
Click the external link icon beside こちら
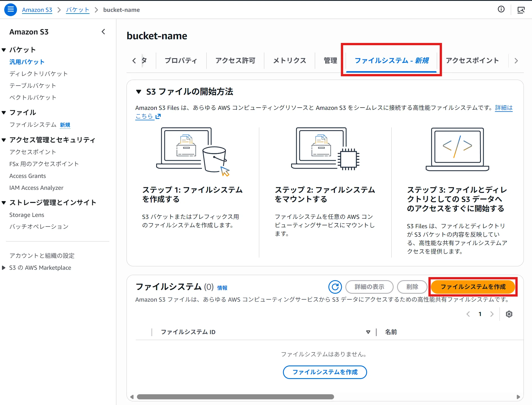coord(158,116)
